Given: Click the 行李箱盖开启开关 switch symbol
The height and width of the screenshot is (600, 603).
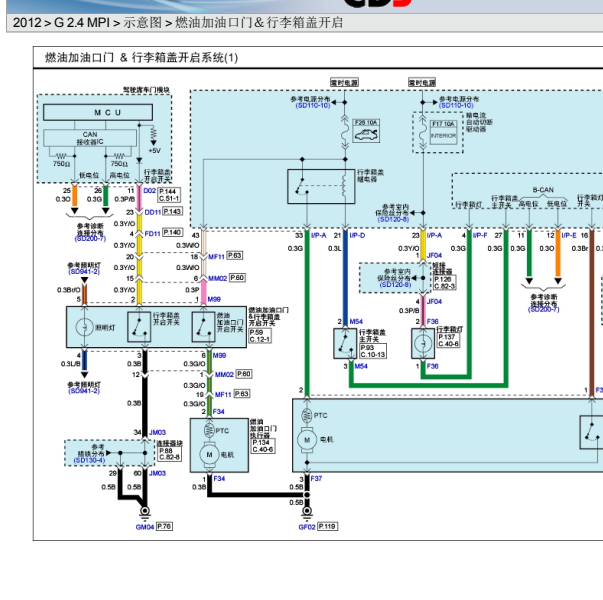Looking at the screenshot, I should pos(139,327).
